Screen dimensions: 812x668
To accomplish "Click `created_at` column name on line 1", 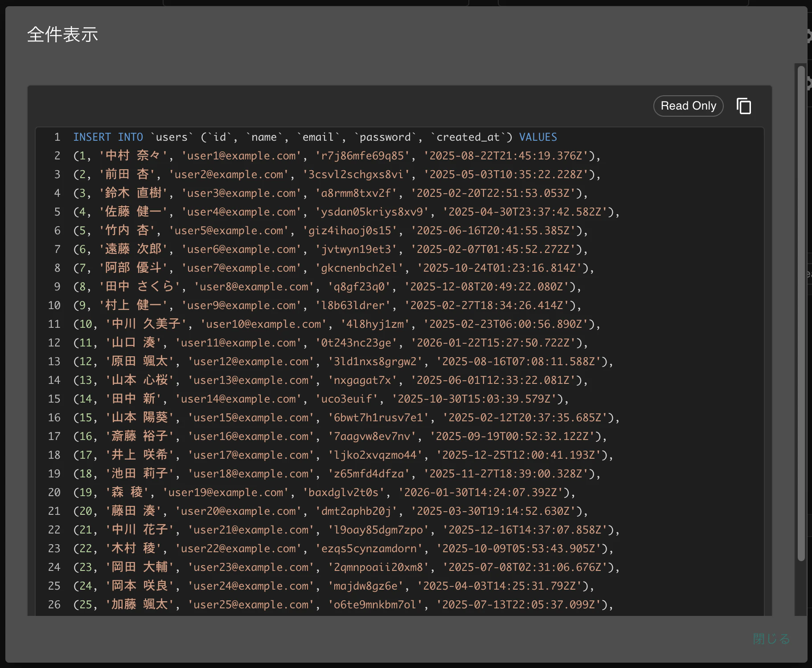I will pos(468,137).
